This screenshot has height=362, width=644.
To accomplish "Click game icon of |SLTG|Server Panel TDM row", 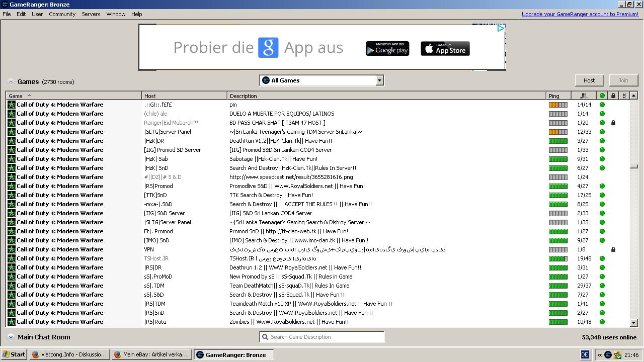I will pyautogui.click(x=11, y=132).
